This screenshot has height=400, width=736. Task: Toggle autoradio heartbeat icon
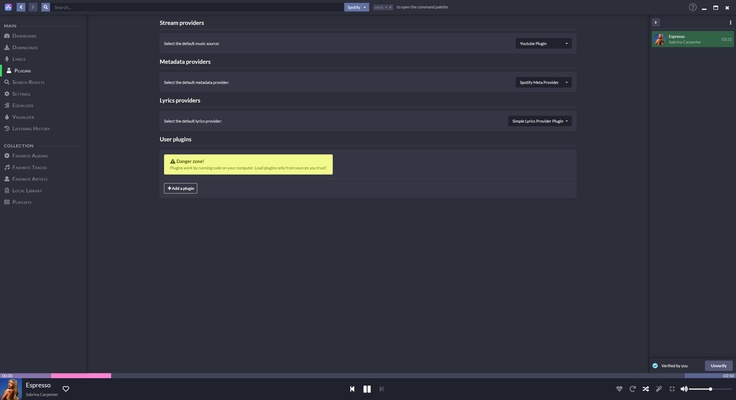point(619,389)
